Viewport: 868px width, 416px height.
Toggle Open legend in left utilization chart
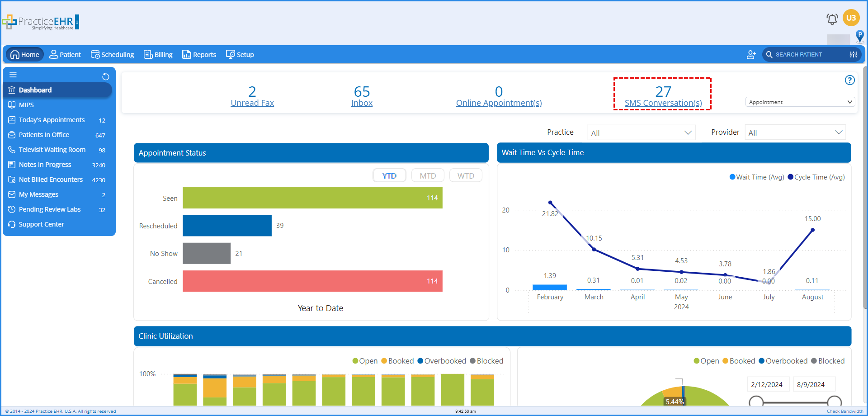tap(365, 361)
